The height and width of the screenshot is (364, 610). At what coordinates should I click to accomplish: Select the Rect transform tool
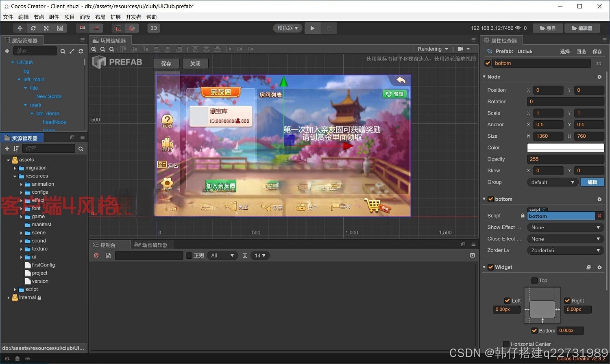(x=60, y=28)
